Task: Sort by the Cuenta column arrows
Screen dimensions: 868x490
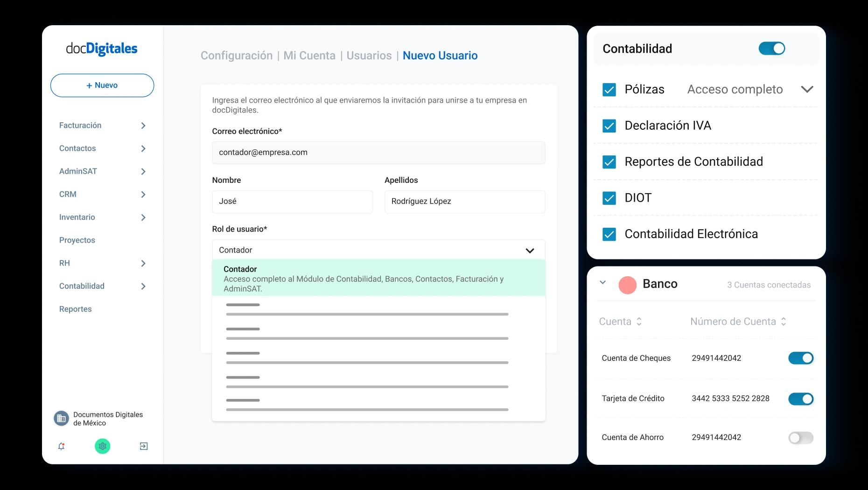Action: (x=639, y=322)
